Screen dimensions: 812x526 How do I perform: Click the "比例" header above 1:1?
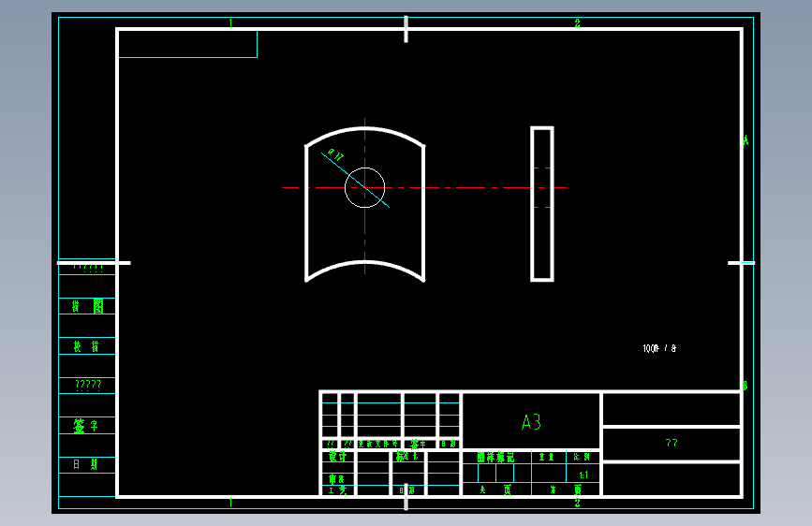(582, 457)
